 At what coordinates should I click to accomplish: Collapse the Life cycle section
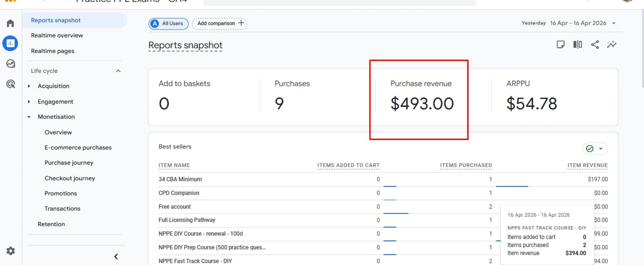pyautogui.click(x=118, y=71)
